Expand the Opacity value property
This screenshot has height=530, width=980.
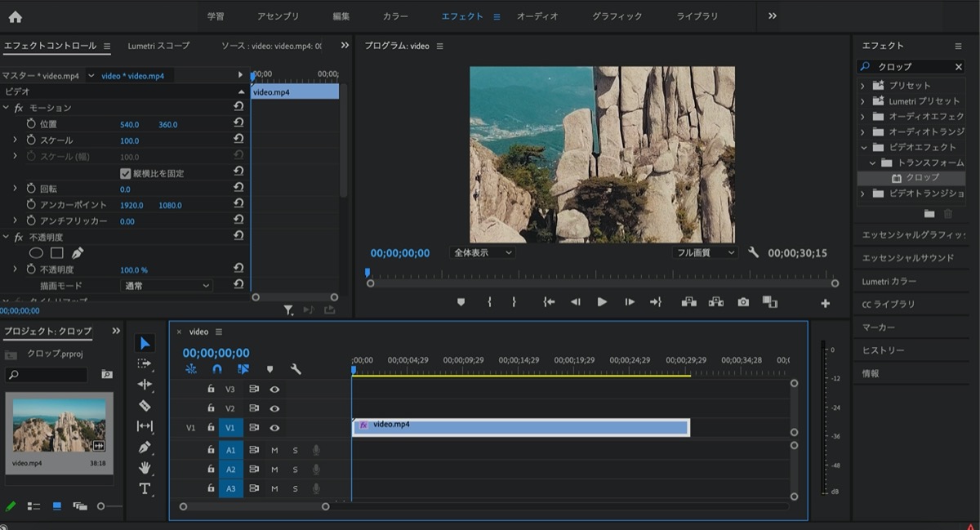(15, 269)
